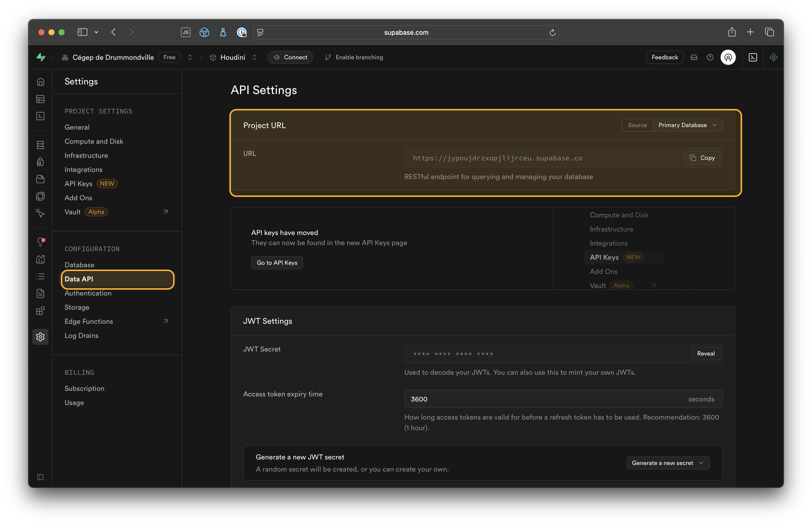Open Add Ons settings page
This screenshot has height=525, width=812.
[x=78, y=198]
